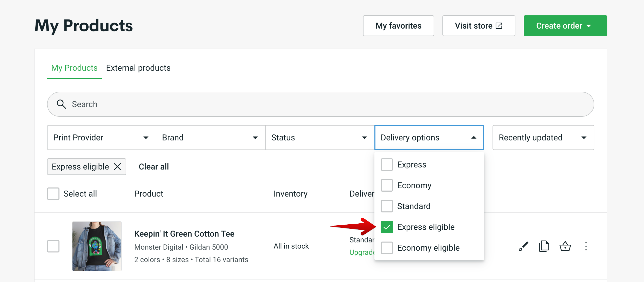Check the Express delivery option
The width and height of the screenshot is (644, 282).
(387, 164)
